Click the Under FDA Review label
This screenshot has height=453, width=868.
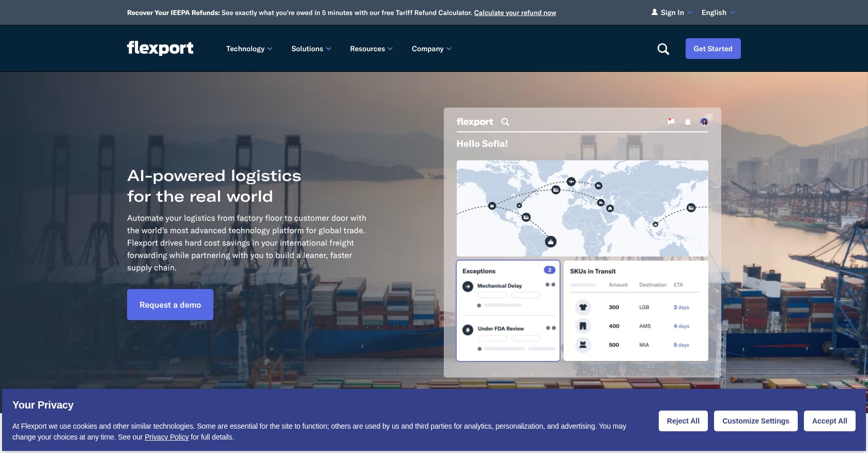click(501, 329)
